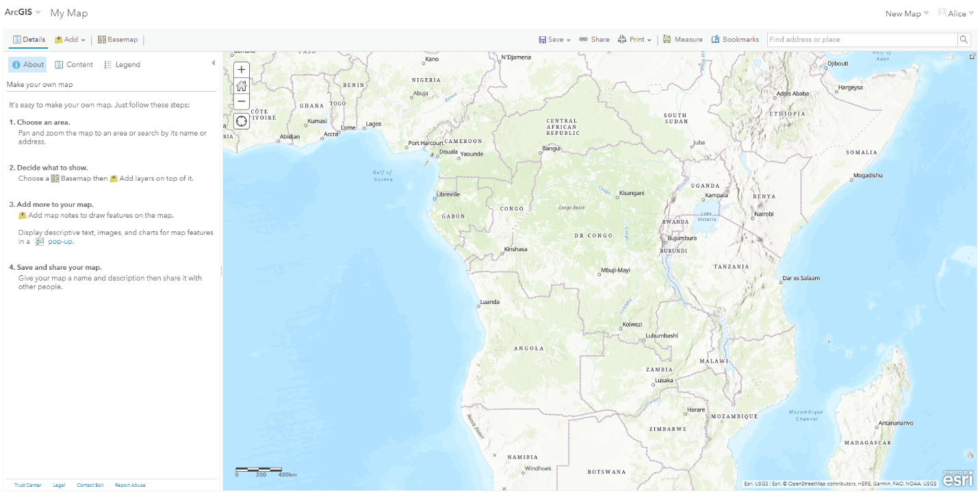Click the side panel resize handle
Viewport: 980px width, 493px height.
coord(221,272)
